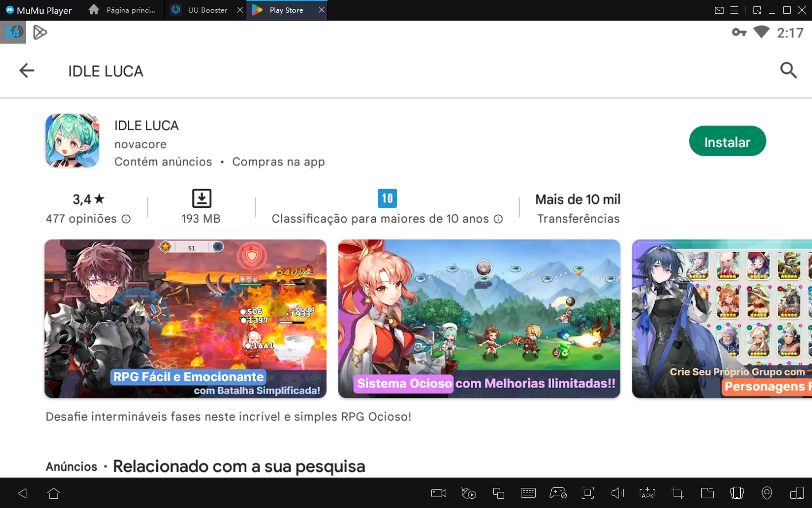812x508 pixels.
Task: Open the IDLE LUCA app icon
Action: [x=72, y=141]
